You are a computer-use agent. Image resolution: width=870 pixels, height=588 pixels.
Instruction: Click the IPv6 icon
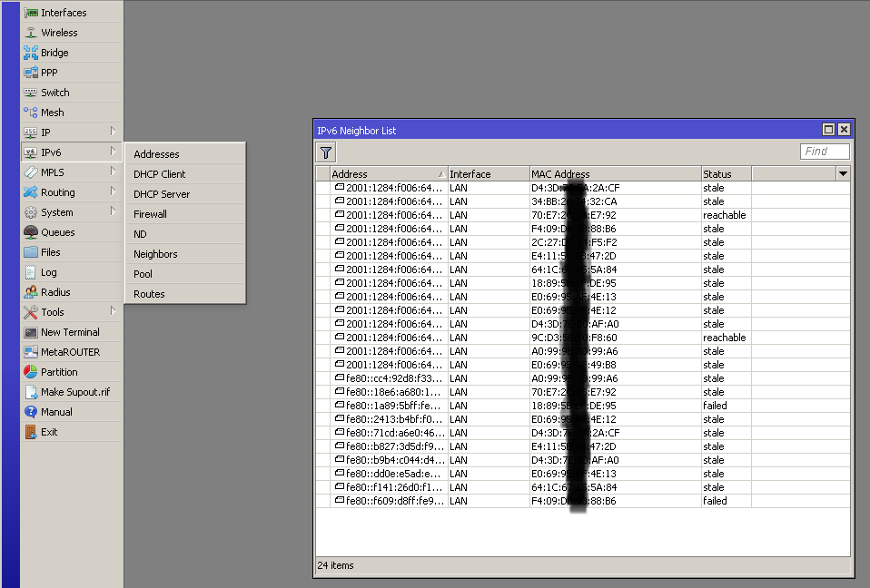[x=31, y=152]
